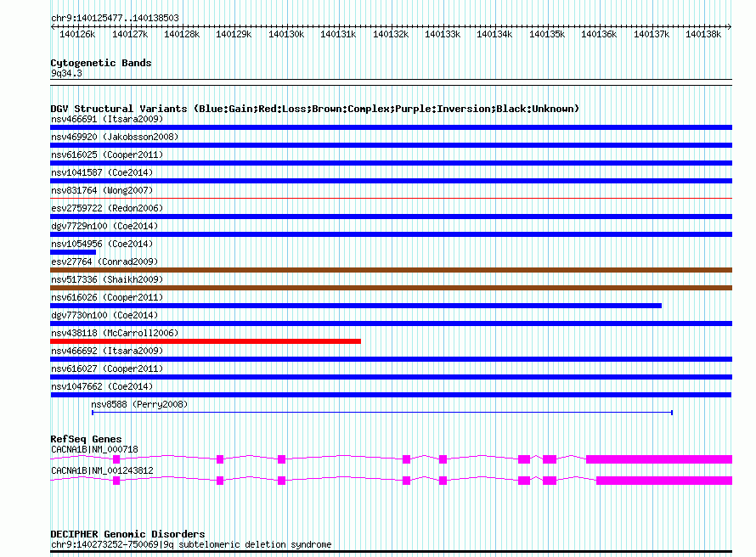
Task: Select the nsv1047662 (Coe2014) label
Action: [102, 386]
